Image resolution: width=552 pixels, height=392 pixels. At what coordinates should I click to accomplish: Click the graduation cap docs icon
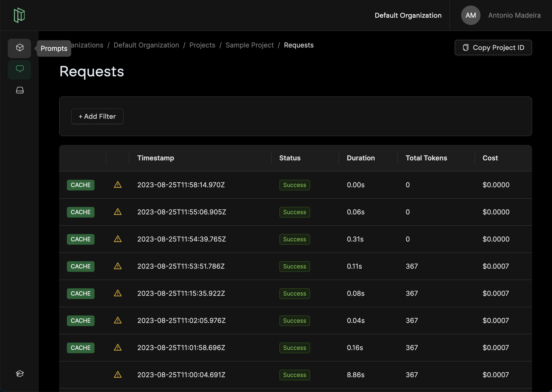(x=20, y=374)
